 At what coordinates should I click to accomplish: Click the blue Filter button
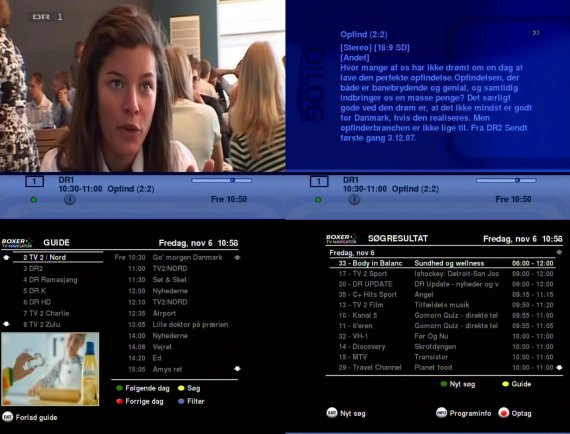[191, 401]
